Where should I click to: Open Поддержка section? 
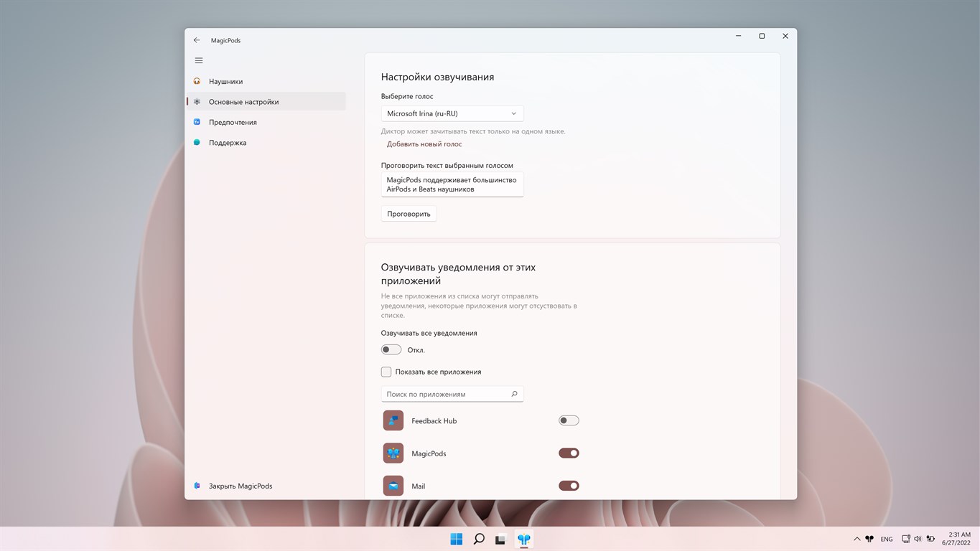[266, 143]
